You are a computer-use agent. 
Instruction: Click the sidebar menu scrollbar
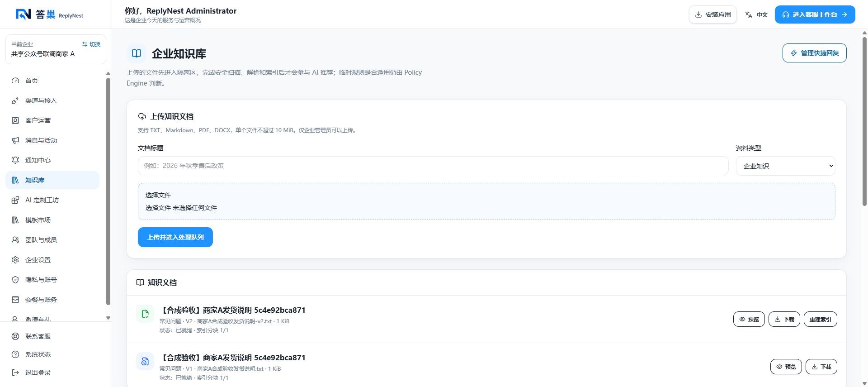[x=108, y=191]
